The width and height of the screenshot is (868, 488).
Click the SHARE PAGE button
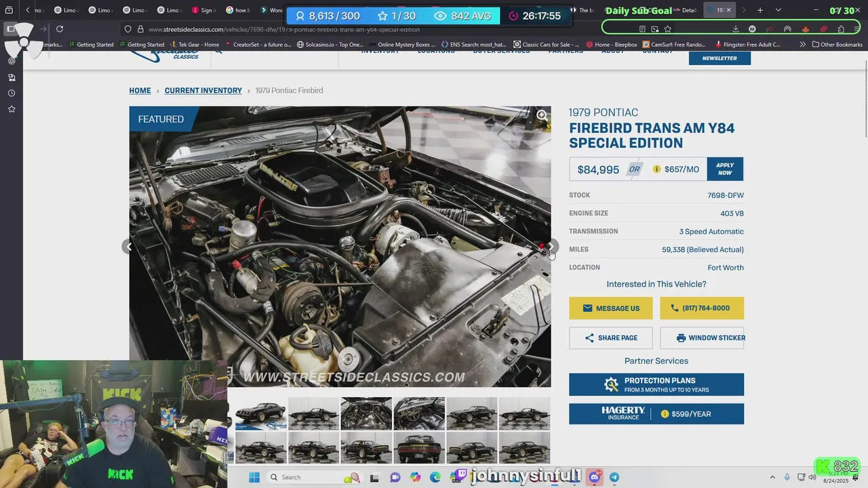click(611, 338)
